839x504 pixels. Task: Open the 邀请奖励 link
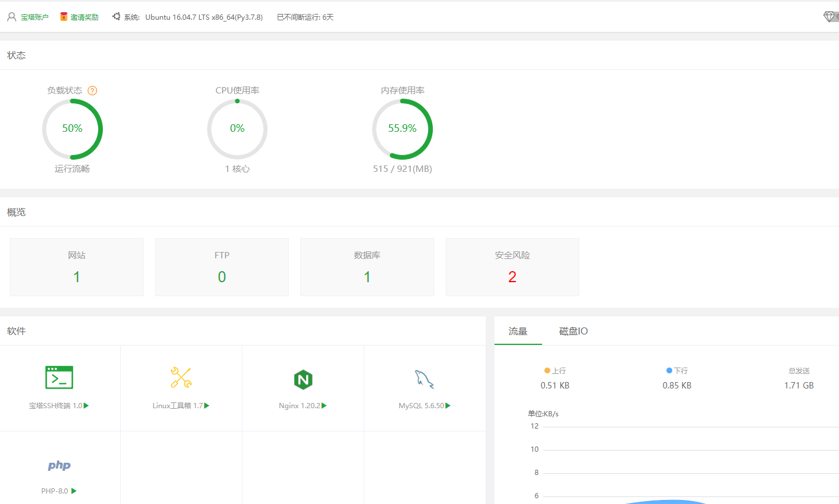click(x=84, y=17)
